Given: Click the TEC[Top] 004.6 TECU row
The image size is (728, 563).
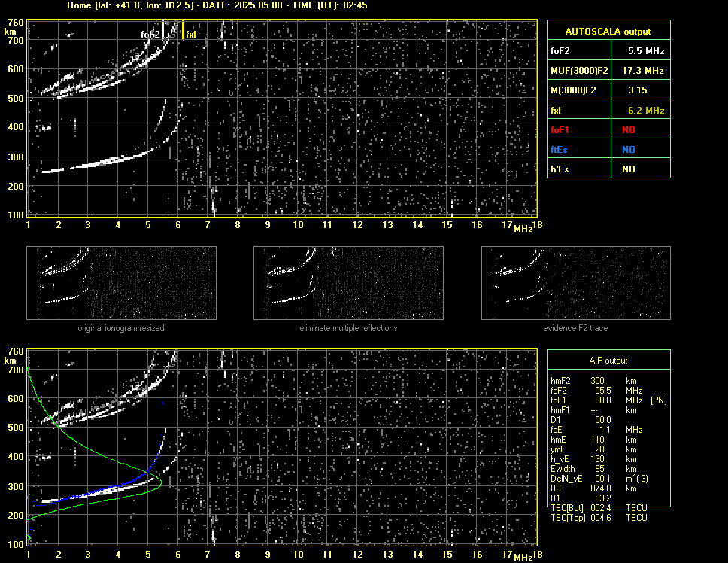Looking at the screenshot, I should [x=599, y=518].
